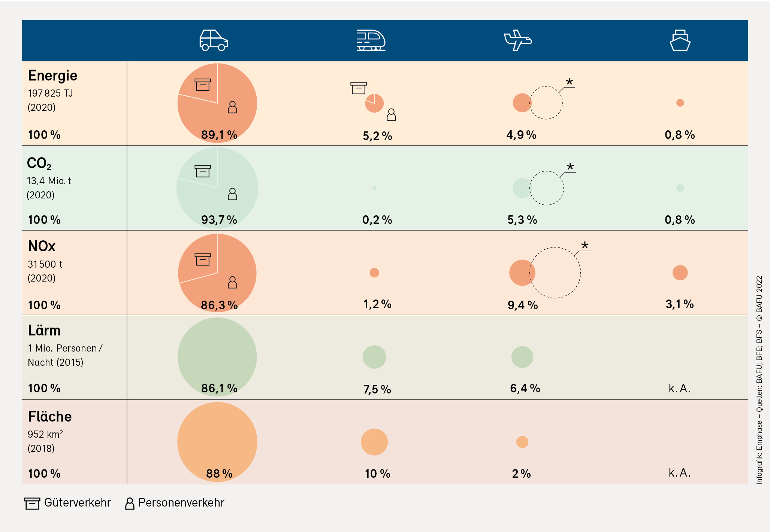This screenshot has width=770, height=532.
Task: Click the vertical source credit text
Action: [759, 380]
